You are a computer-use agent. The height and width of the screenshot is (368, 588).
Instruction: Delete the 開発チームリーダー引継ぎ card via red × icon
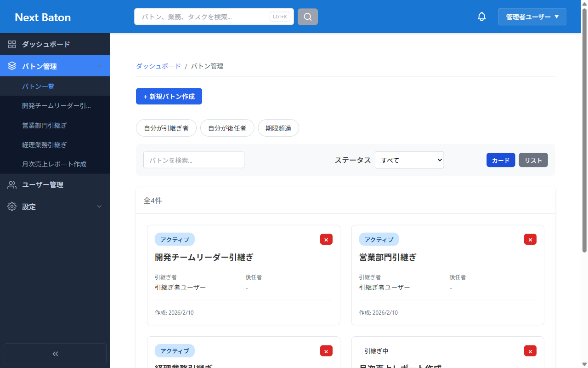[326, 239]
